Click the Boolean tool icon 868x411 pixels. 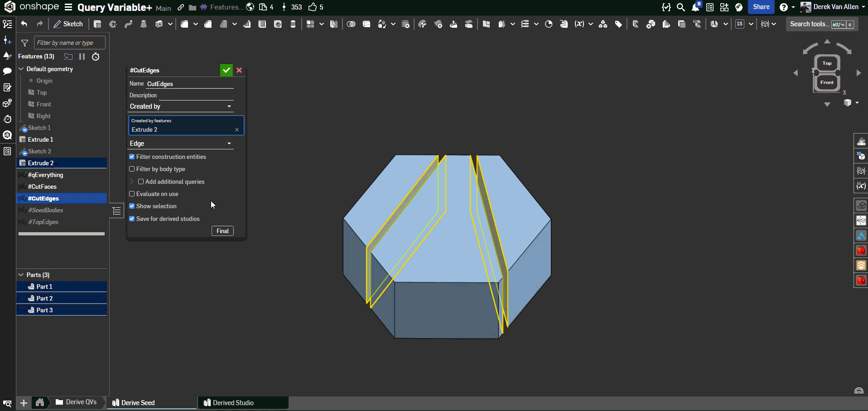351,24
